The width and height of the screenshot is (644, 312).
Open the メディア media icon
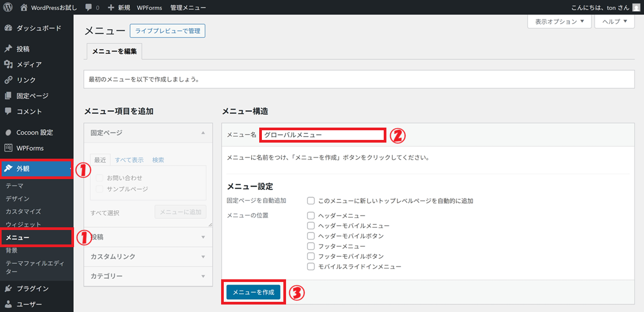coord(8,64)
